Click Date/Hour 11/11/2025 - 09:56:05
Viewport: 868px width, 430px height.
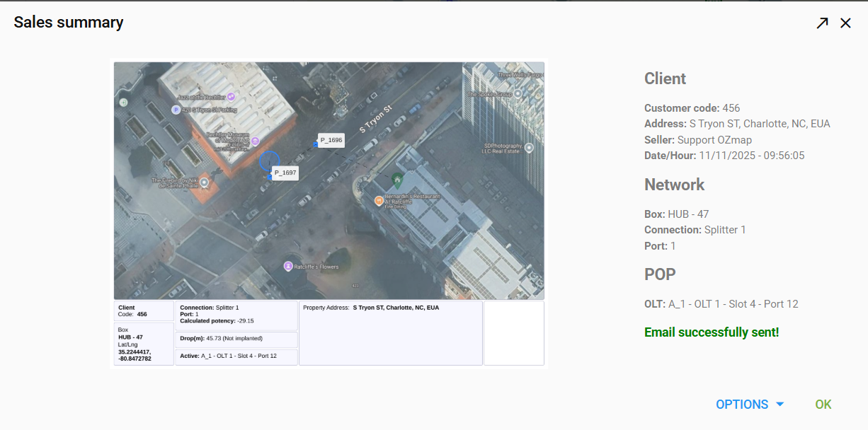coord(724,156)
